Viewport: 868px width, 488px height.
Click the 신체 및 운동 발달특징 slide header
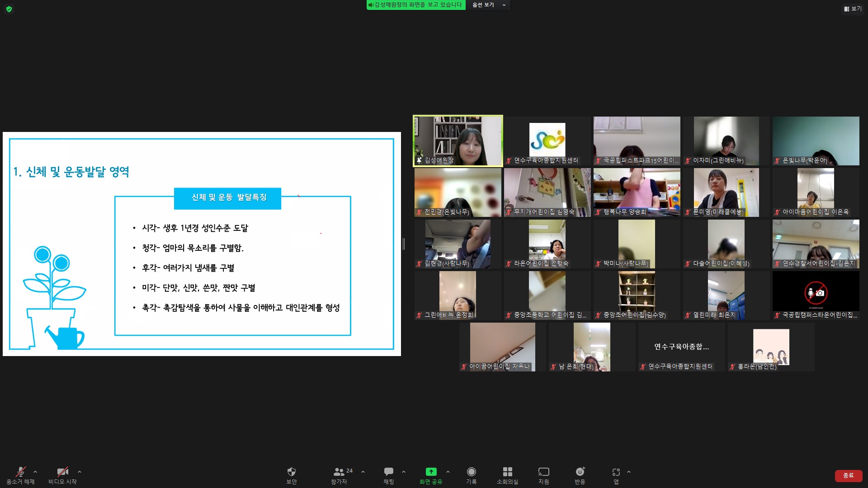pyautogui.click(x=227, y=198)
